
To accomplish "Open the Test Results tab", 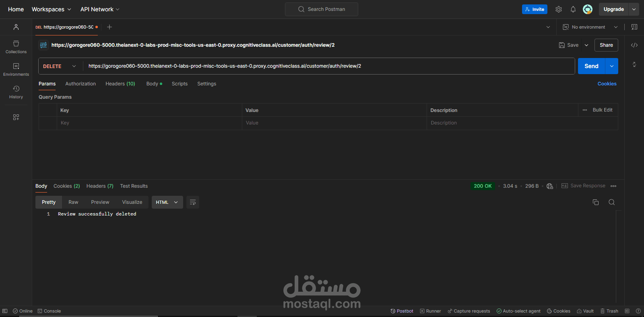I will click(134, 186).
